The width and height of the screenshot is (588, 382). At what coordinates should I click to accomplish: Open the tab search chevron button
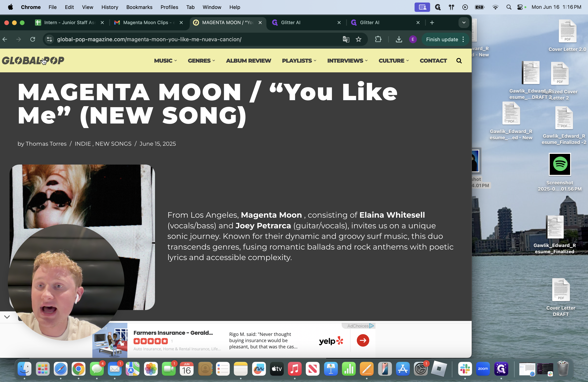[464, 23]
